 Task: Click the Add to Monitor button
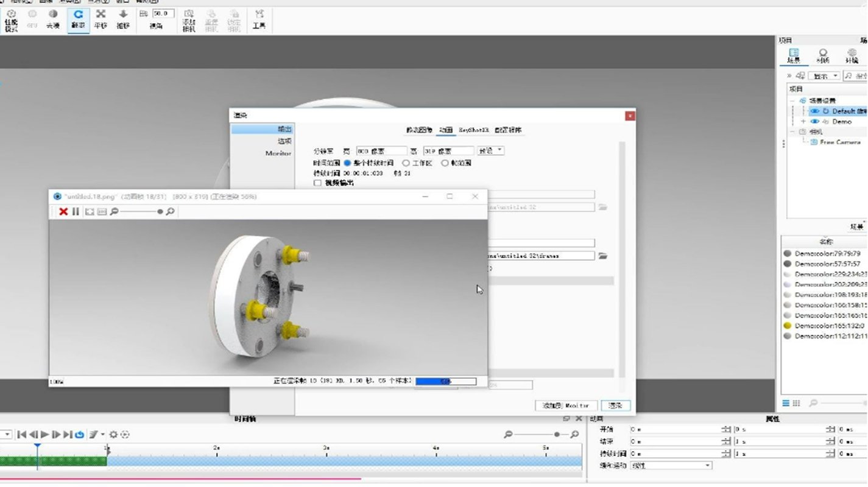pos(566,405)
